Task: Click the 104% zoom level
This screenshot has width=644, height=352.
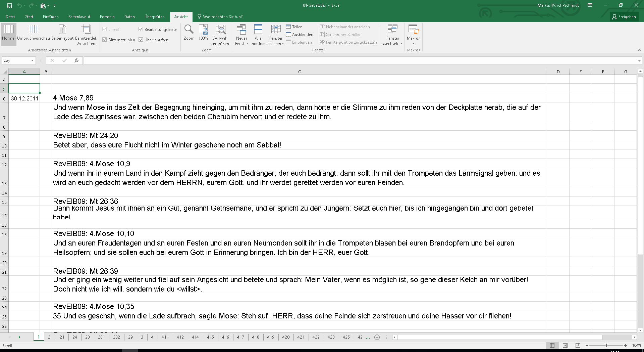Action: click(636, 345)
